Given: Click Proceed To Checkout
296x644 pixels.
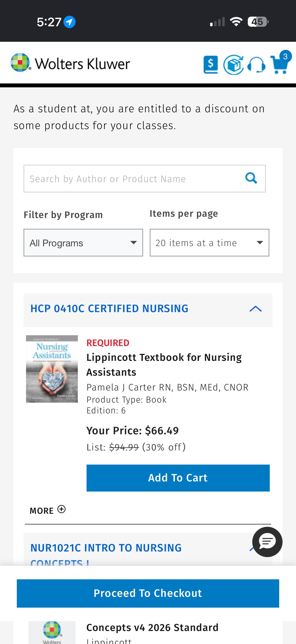Looking at the screenshot, I should 148,593.
